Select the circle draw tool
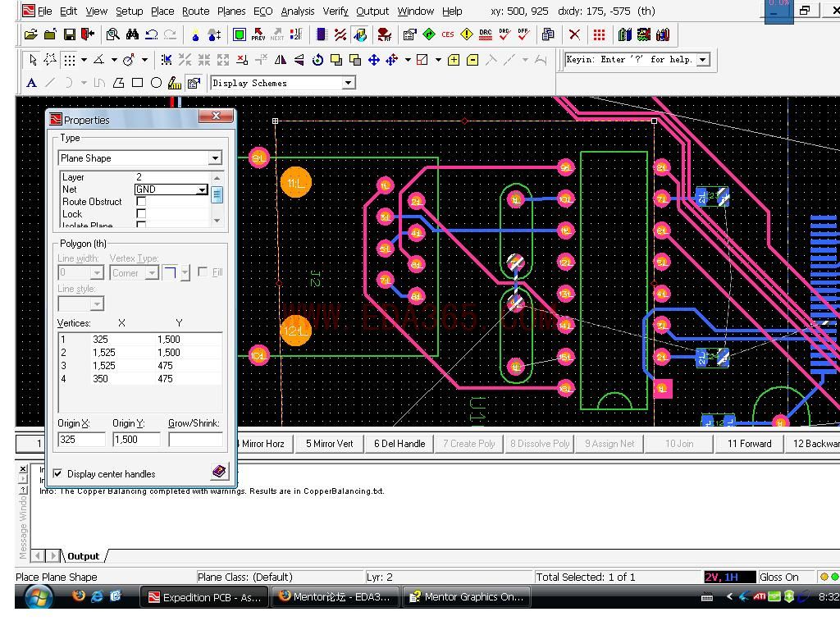This screenshot has height=630, width=840. click(x=156, y=83)
